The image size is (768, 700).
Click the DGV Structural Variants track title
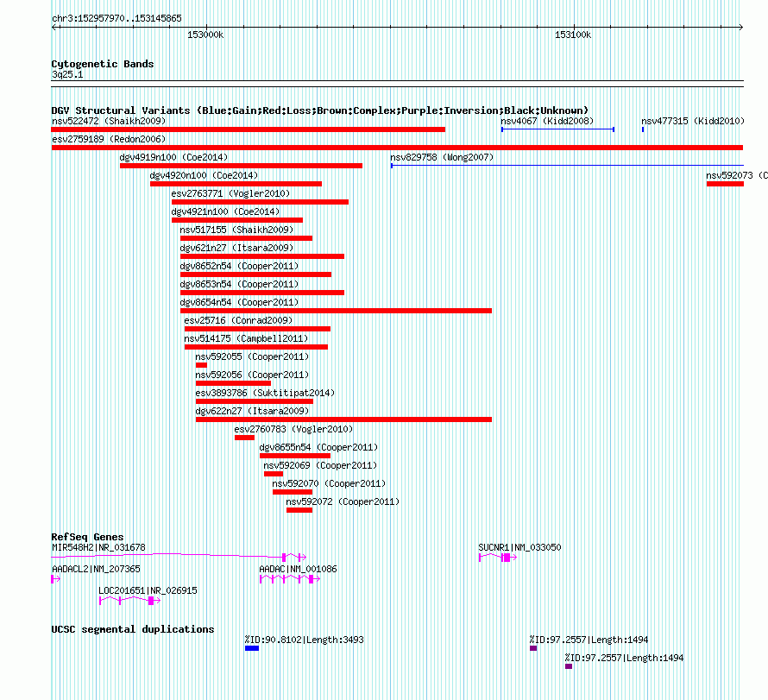tap(320, 110)
